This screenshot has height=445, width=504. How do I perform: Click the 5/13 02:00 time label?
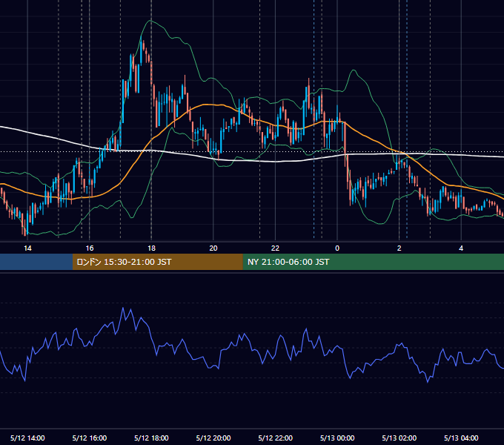pyautogui.click(x=399, y=438)
